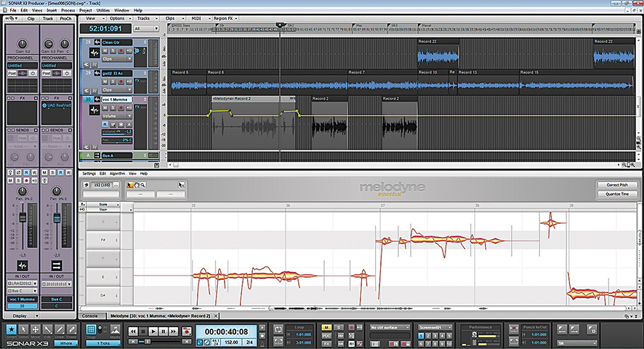
Task: Pause the transport
Action: (164, 332)
